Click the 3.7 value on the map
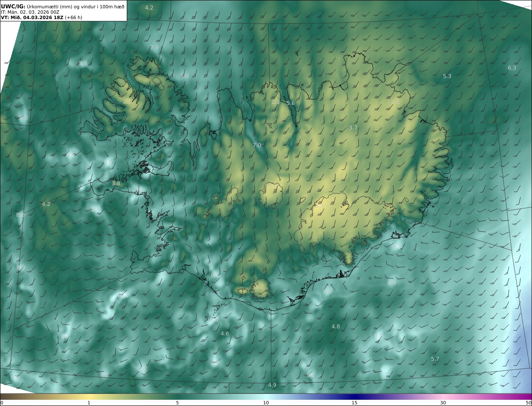Screen dimensions: 532x406 coord(353,128)
